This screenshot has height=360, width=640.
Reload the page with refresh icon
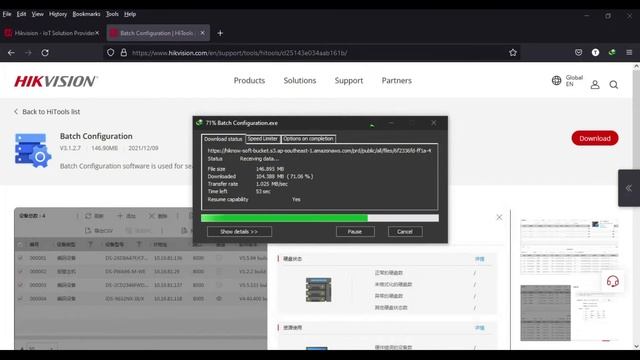click(x=45, y=53)
